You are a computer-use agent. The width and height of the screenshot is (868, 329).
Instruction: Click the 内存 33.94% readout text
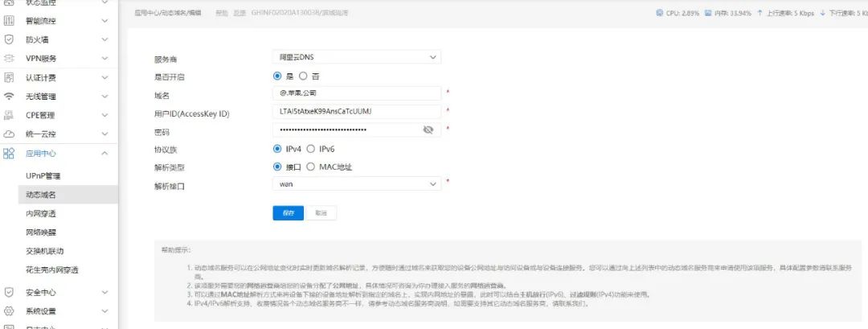(x=733, y=13)
